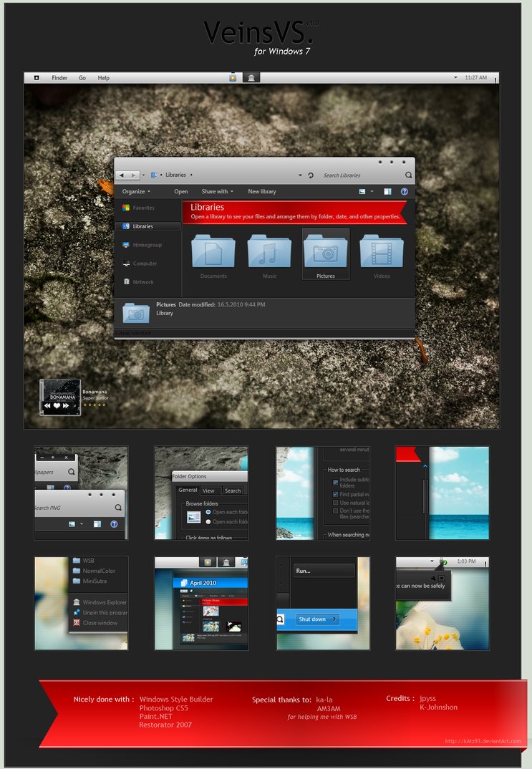
Task: Click the heart icon in Bonamana widget
Action: click(x=57, y=405)
